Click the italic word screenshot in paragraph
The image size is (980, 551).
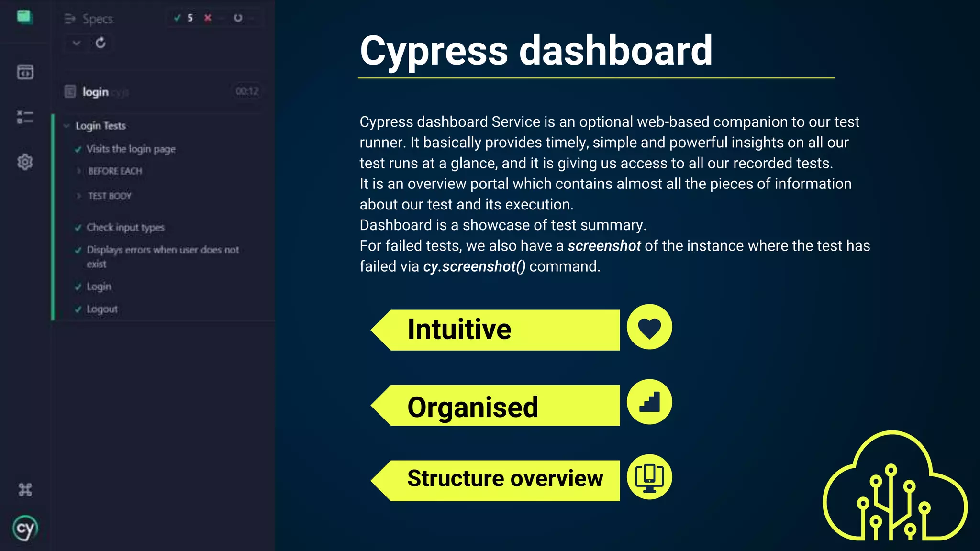pyautogui.click(x=604, y=246)
